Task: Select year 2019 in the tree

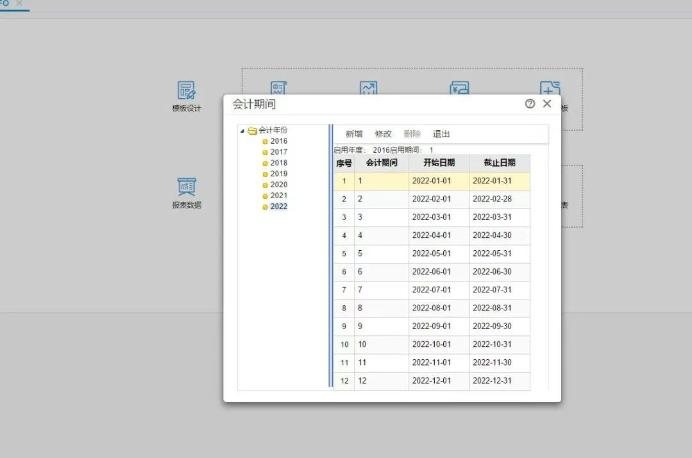Action: pyautogui.click(x=278, y=174)
